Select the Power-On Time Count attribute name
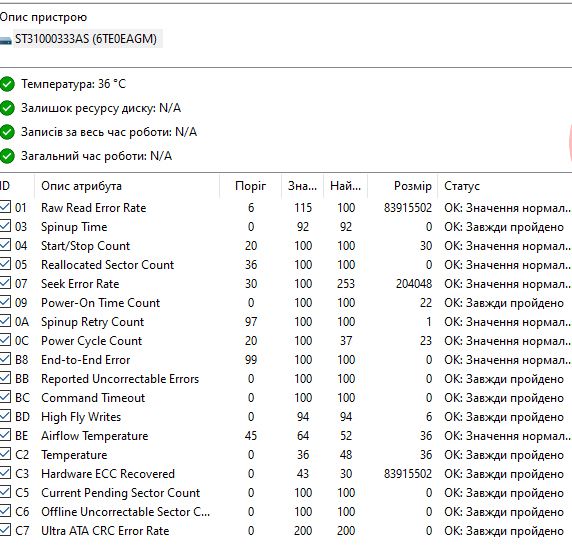Screen dimensions: 572x546 pos(101,303)
